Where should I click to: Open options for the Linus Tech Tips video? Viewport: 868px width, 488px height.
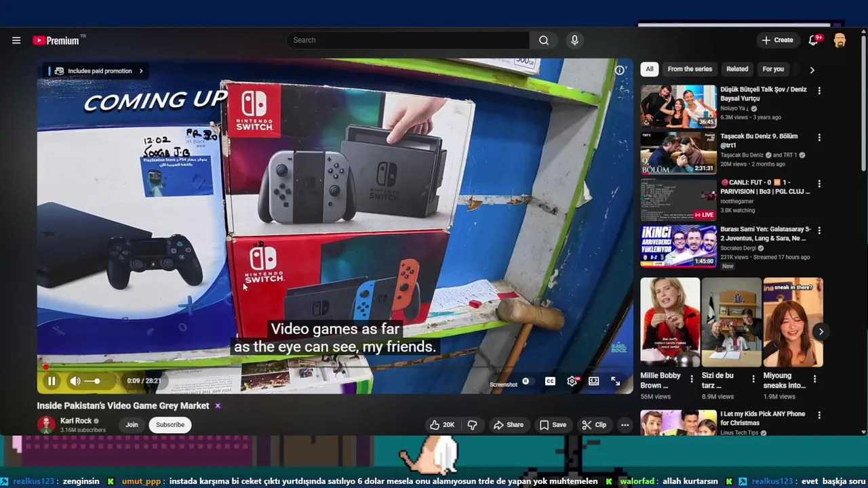[x=819, y=415]
